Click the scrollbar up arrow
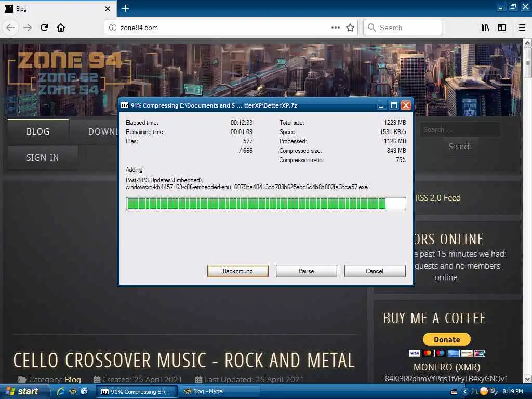Viewport: 532px width, 399px height. tap(527, 43)
